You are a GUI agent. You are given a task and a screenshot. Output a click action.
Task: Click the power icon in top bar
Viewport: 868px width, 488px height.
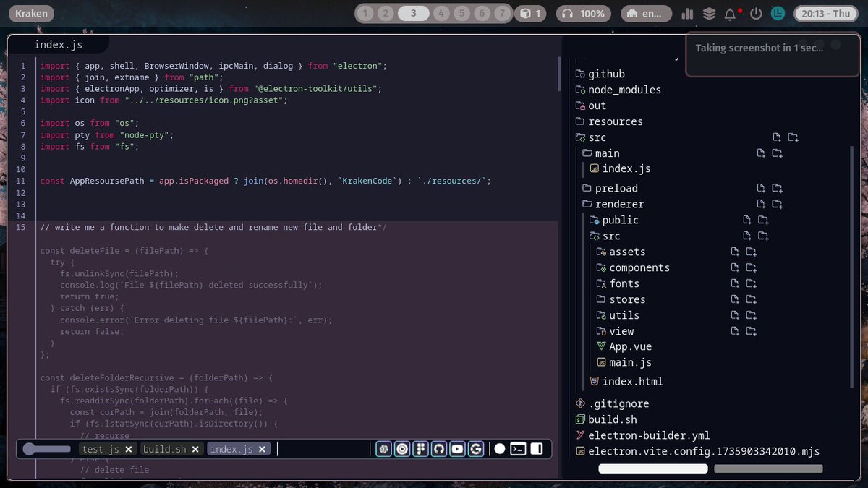pos(756,13)
